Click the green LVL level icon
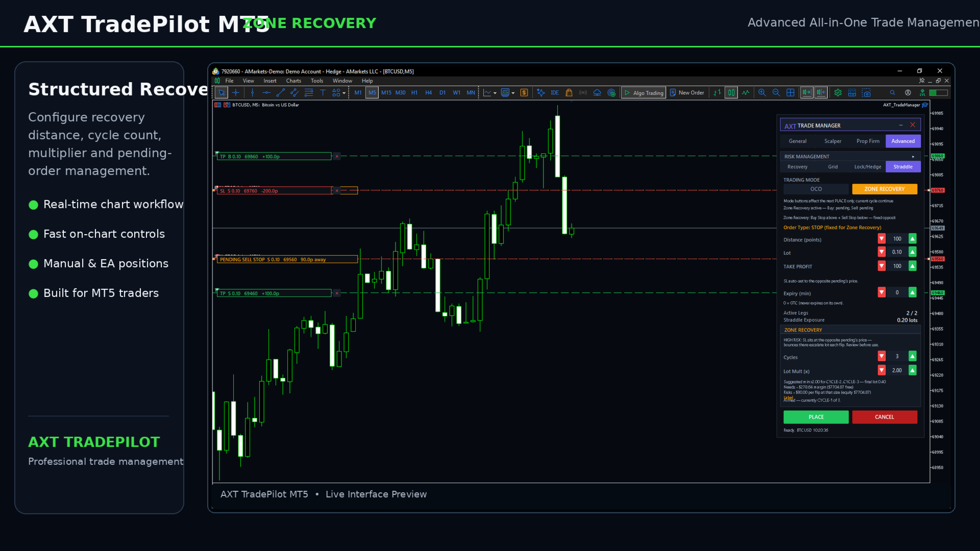This screenshot has width=980, height=551. click(922, 93)
